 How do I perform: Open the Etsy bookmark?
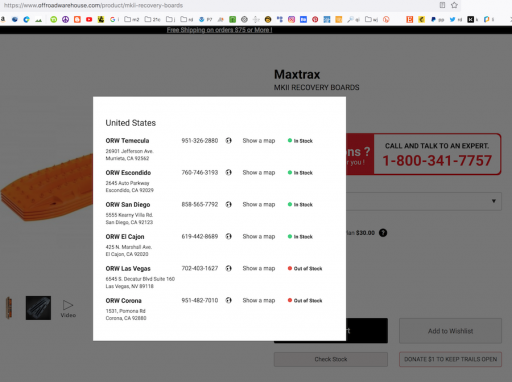coord(410,20)
